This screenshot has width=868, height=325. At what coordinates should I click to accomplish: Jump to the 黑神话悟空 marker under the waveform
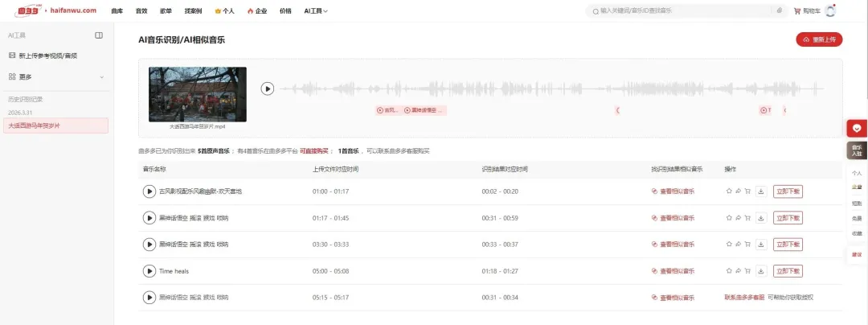(424, 110)
